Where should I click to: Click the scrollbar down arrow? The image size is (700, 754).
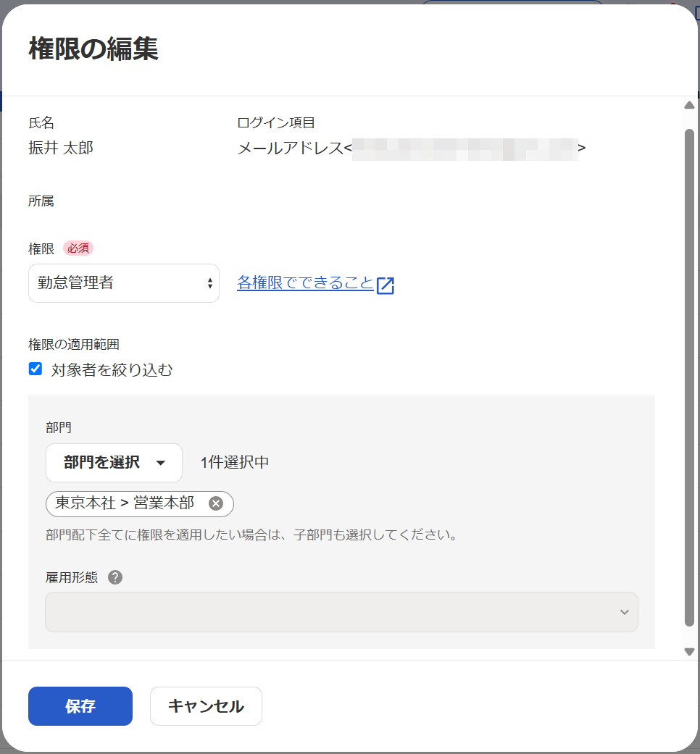(x=689, y=652)
